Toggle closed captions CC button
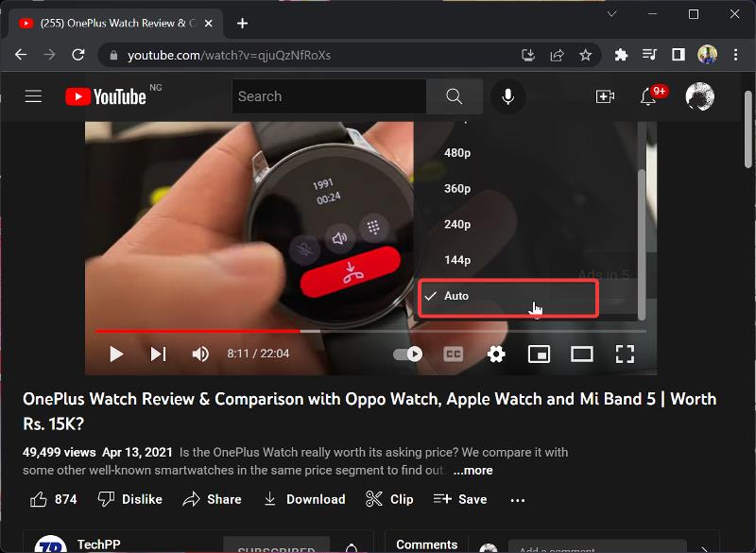Screen dimensions: 756x553 click(x=454, y=354)
